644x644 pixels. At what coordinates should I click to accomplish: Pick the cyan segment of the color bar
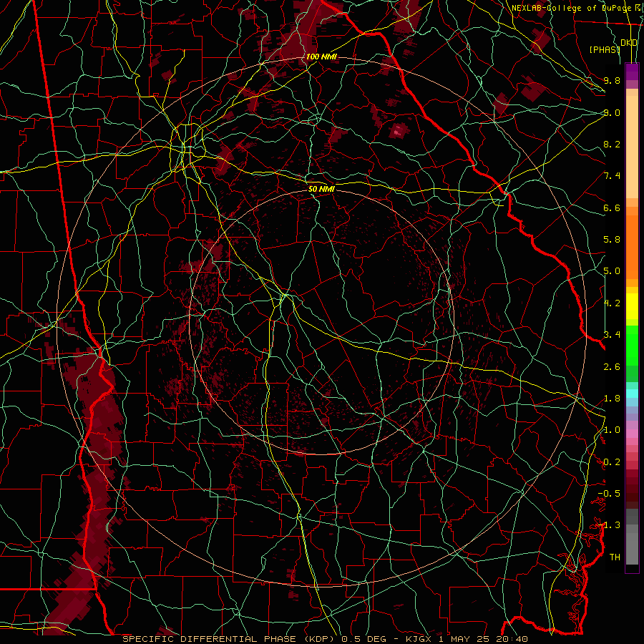632,393
